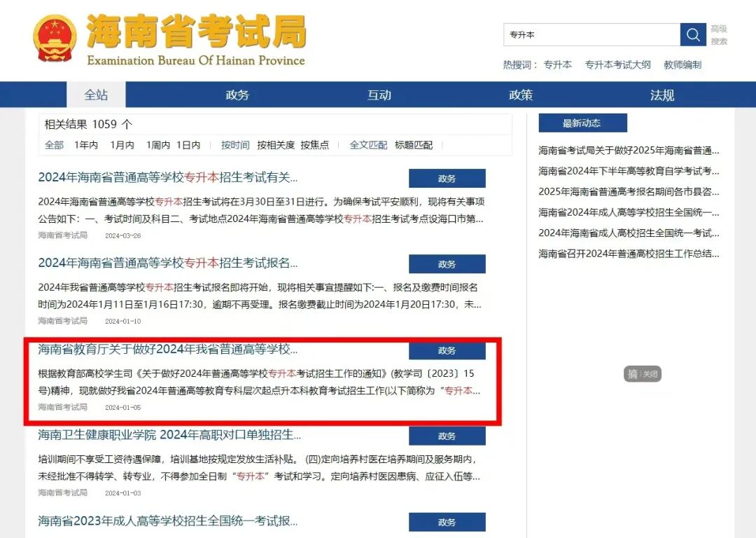
Task: Switch to the 政务 tab
Action: 237,95
